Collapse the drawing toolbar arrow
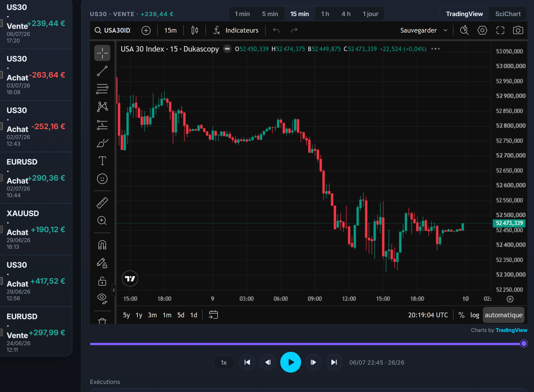 tap(114, 290)
